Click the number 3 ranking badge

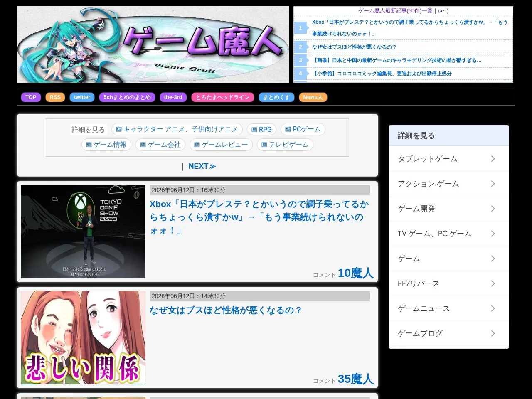coord(300,60)
